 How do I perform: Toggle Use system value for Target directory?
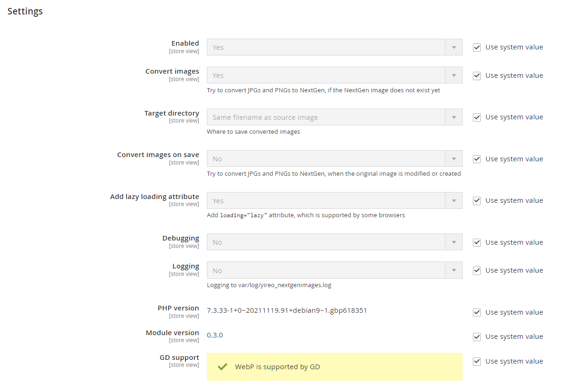[477, 117]
